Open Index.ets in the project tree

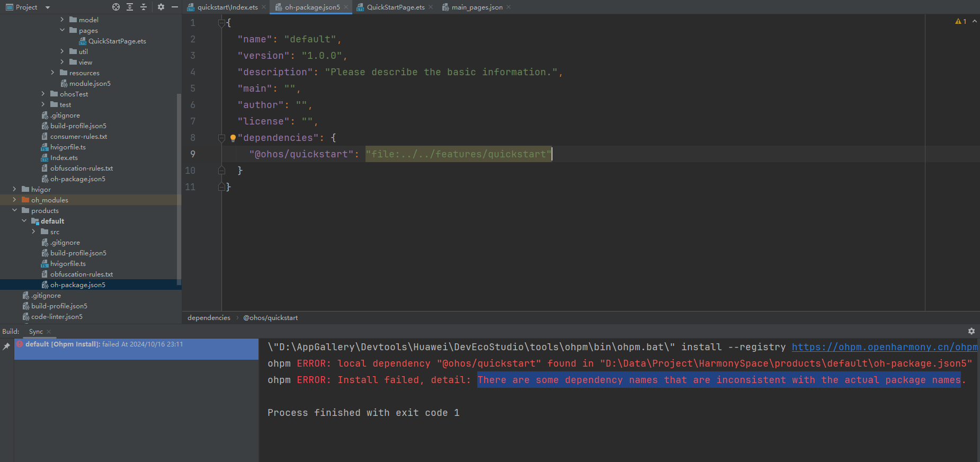64,157
